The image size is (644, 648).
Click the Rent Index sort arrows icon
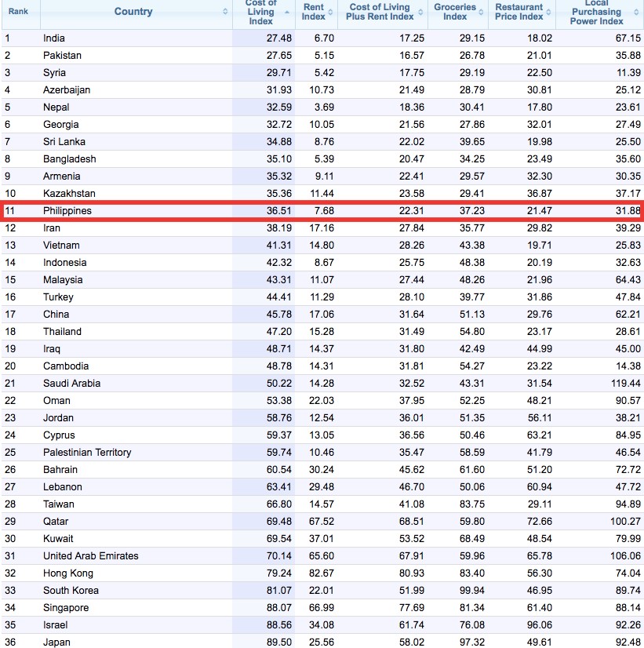[x=330, y=12]
